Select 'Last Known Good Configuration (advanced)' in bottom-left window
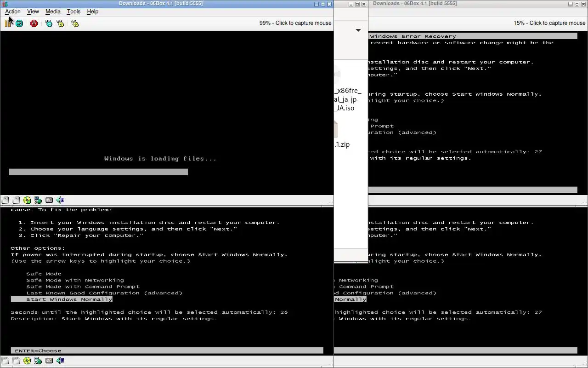The height and width of the screenshot is (368, 588). click(104, 293)
